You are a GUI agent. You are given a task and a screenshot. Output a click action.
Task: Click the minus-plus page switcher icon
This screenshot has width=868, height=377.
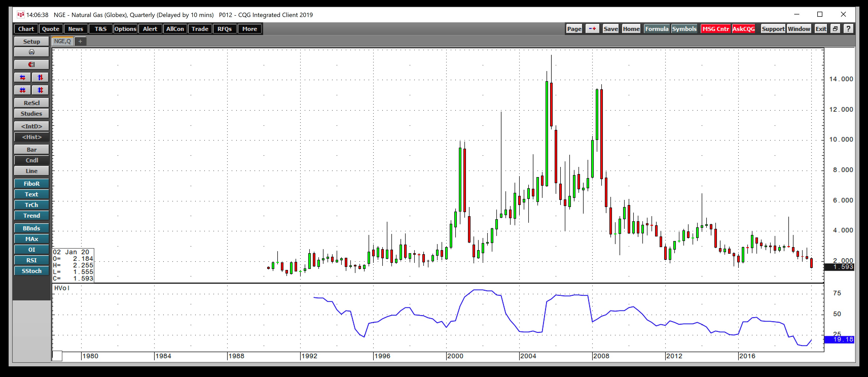point(592,29)
